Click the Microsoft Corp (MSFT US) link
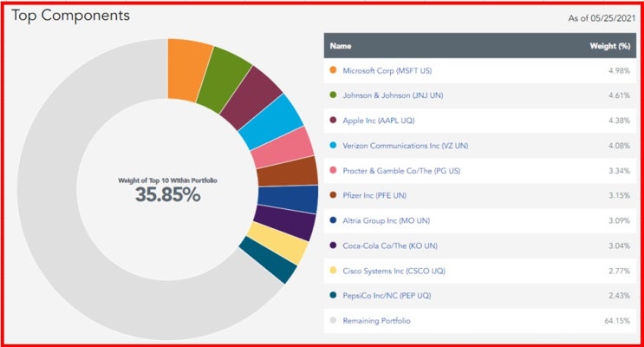This screenshot has width=644, height=347. pos(387,71)
